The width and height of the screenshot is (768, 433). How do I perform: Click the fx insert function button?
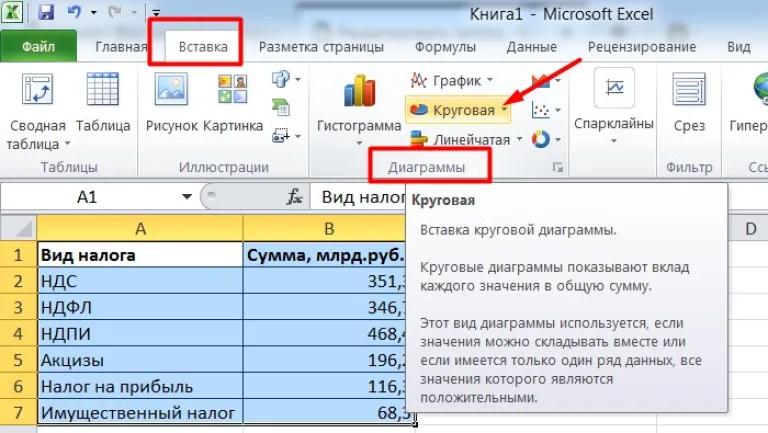pyautogui.click(x=294, y=197)
